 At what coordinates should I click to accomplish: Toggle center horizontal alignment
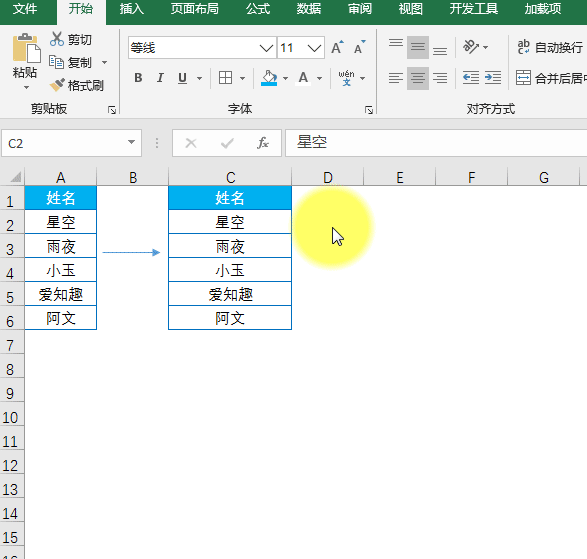click(418, 78)
